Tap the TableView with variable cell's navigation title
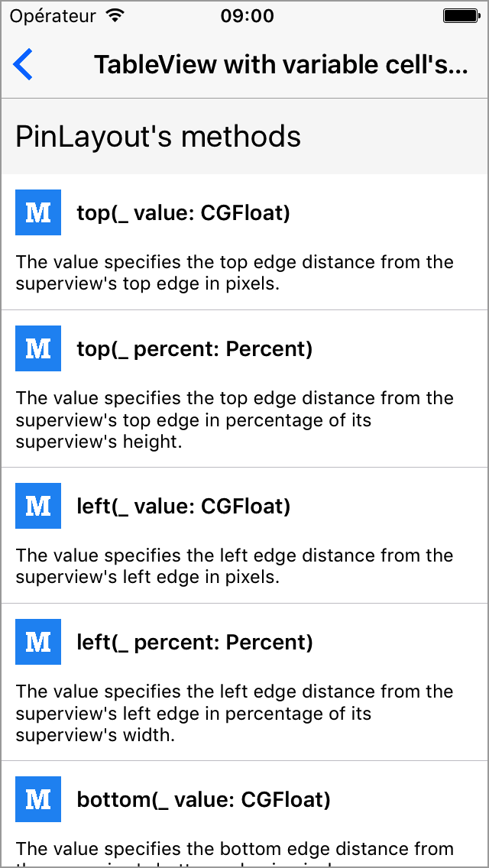 coord(282,65)
